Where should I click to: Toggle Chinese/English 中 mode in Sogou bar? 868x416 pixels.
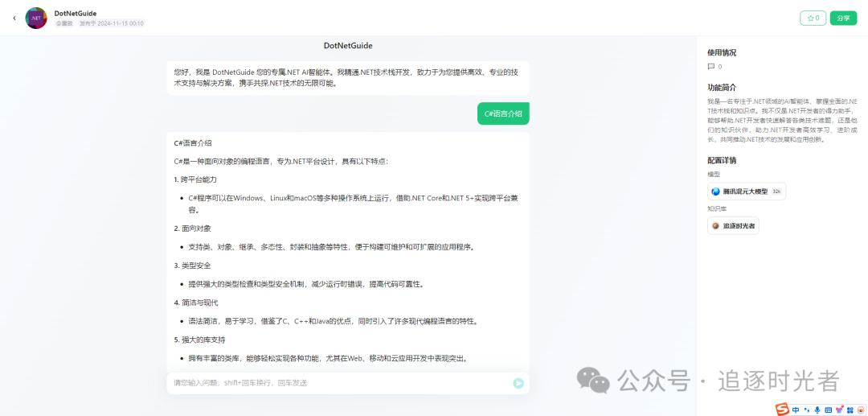[796, 410]
